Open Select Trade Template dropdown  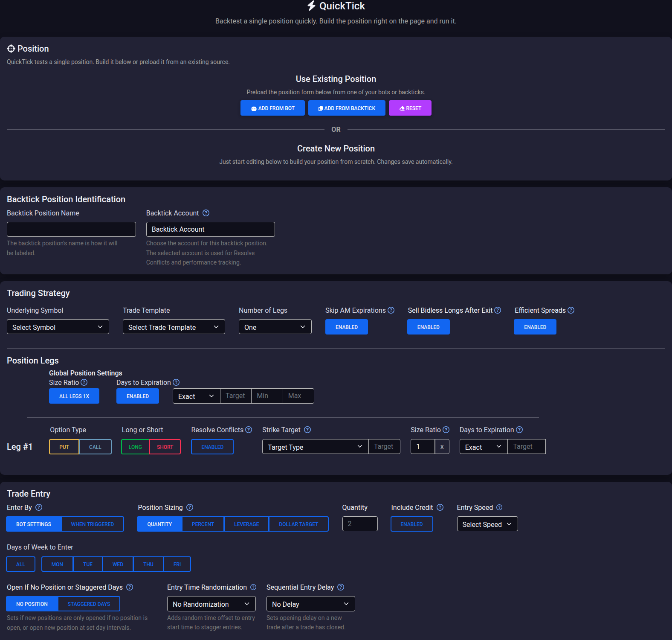pos(174,327)
